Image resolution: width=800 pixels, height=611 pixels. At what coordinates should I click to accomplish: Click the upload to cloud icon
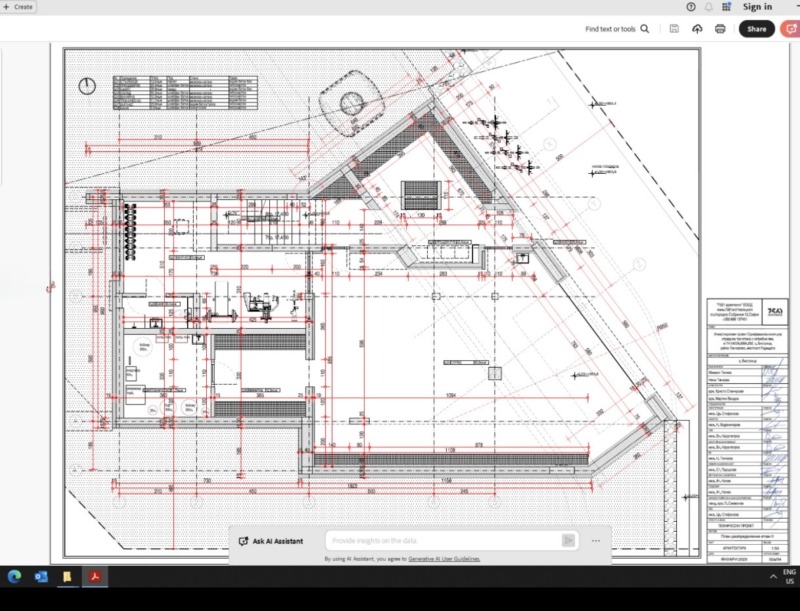tap(697, 29)
